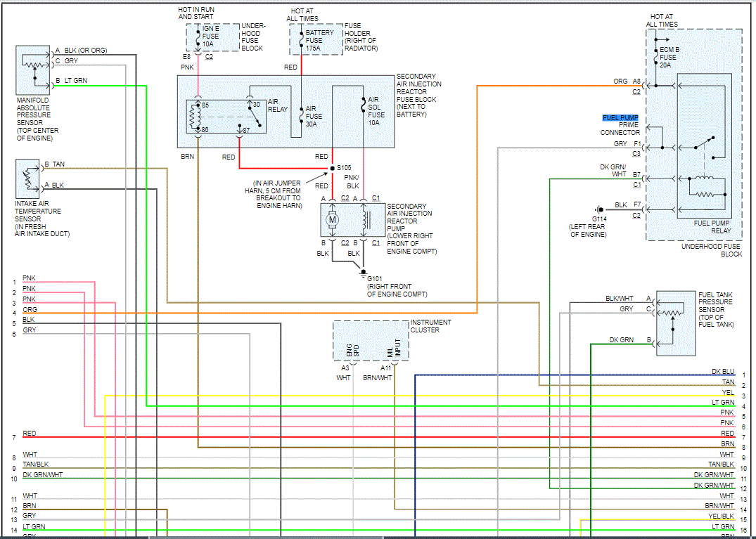
Task: Select the G101 ground symbol
Action: pos(363,271)
